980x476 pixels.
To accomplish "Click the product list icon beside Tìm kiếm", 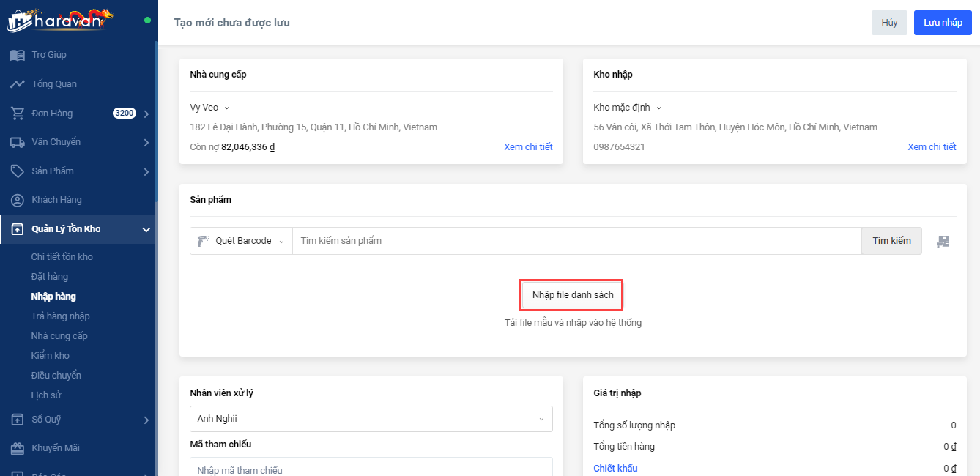I will 943,241.
